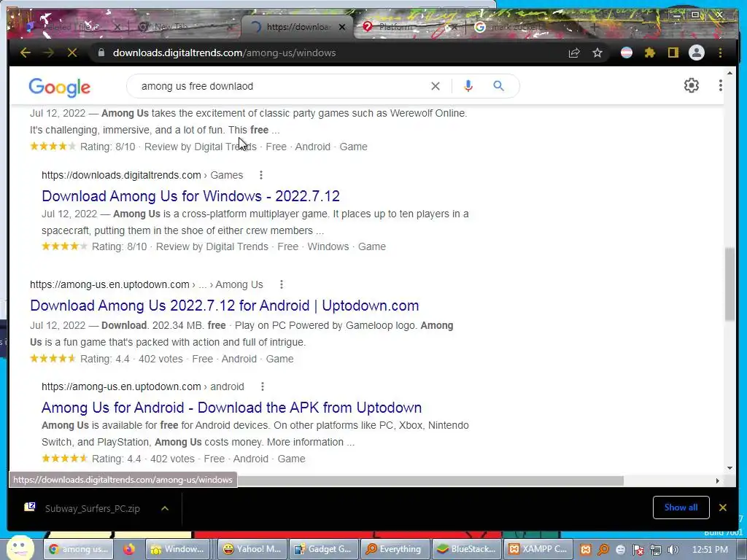Open more options for digitaltrends Games result

(x=261, y=175)
